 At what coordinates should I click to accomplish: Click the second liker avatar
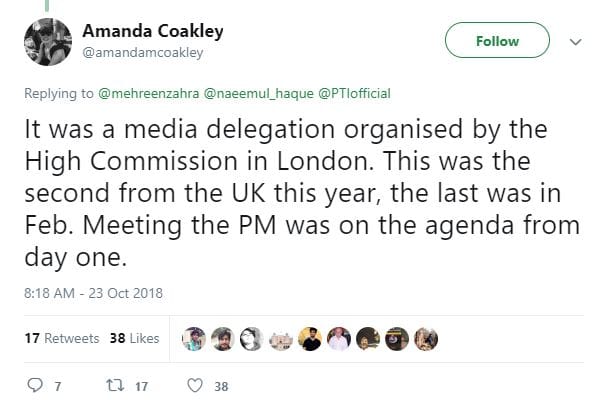224,339
